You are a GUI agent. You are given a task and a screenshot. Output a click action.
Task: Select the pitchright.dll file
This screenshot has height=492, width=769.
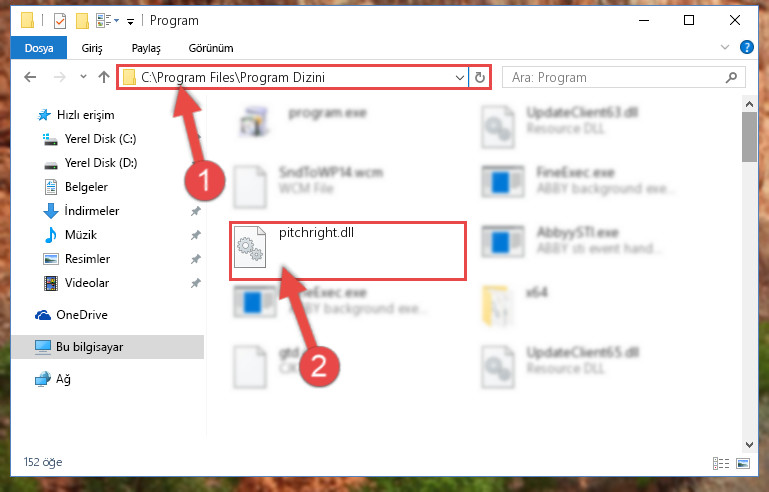click(348, 251)
